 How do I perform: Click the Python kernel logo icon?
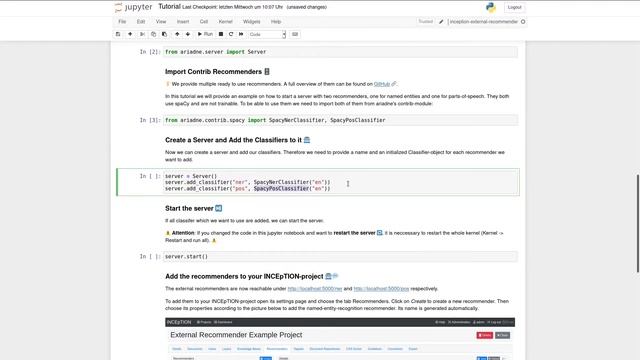click(x=491, y=7)
